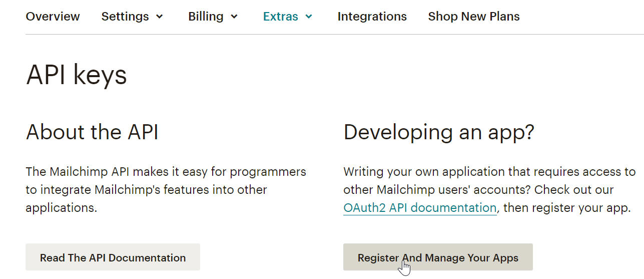This screenshot has height=279, width=644.
Task: Open the Extras dropdown menu
Action: pos(288,17)
